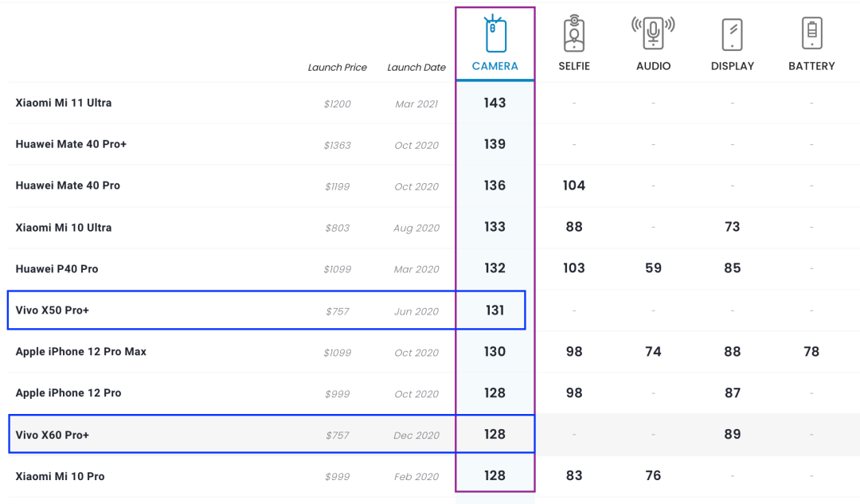Open the Vivo X50 Pro+ entry
This screenshot has height=504, width=860.
pyautogui.click(x=53, y=310)
